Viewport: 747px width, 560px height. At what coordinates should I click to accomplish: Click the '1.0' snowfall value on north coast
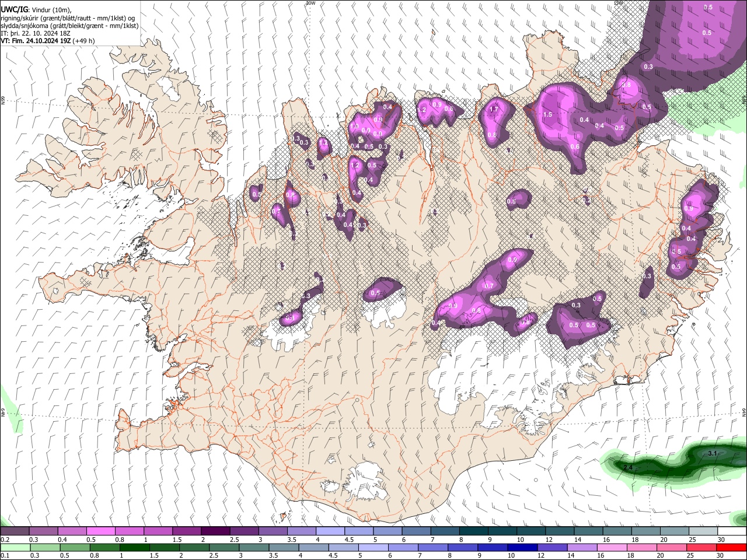click(x=354, y=126)
